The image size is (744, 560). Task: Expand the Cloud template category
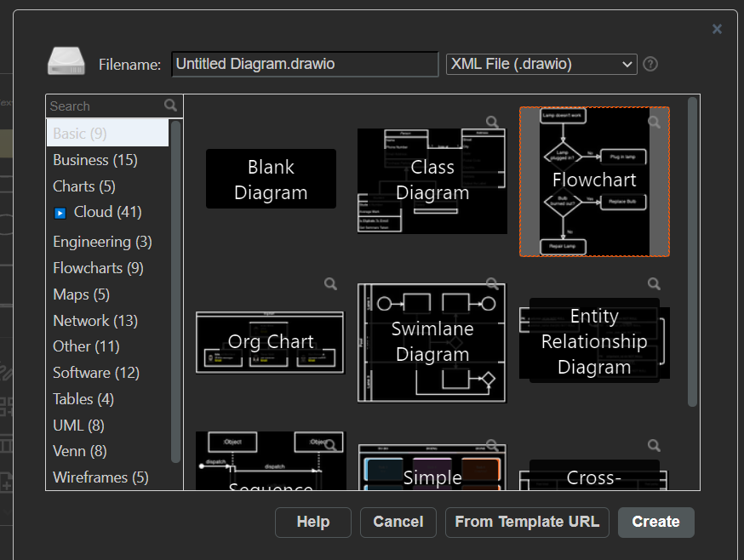60,213
